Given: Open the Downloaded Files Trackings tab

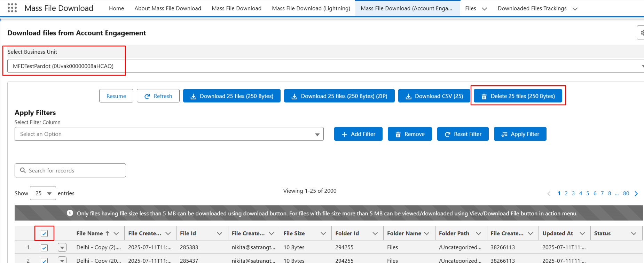Looking at the screenshot, I should [532, 8].
